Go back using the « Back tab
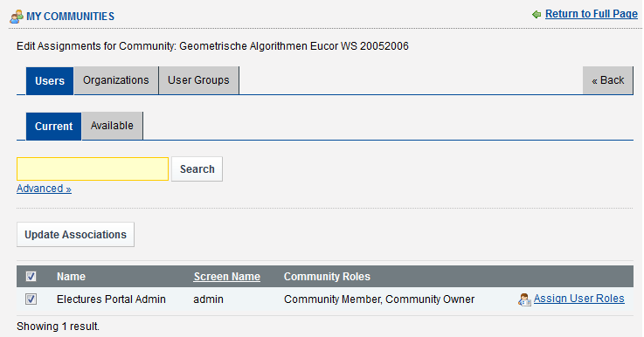The height and width of the screenshot is (337, 644). click(608, 80)
